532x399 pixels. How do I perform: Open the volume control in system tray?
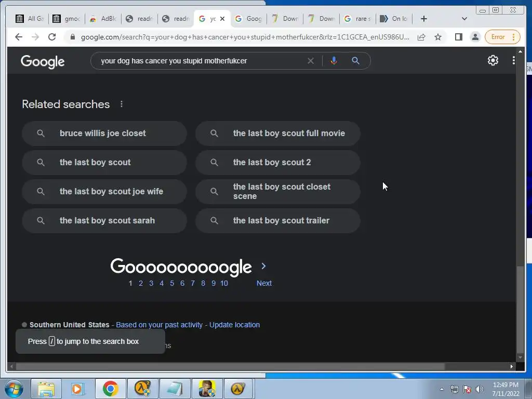coord(480,389)
